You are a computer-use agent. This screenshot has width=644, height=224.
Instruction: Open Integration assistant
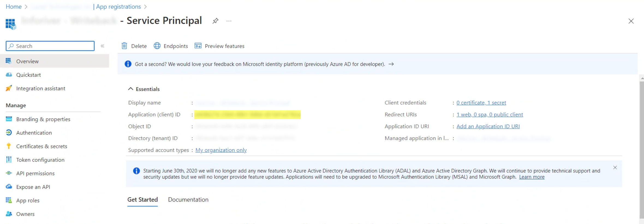click(41, 89)
